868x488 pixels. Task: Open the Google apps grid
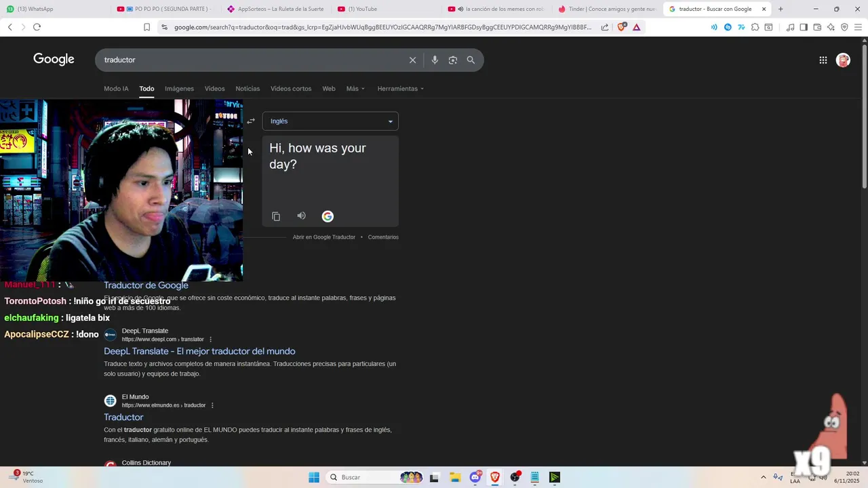(x=823, y=60)
